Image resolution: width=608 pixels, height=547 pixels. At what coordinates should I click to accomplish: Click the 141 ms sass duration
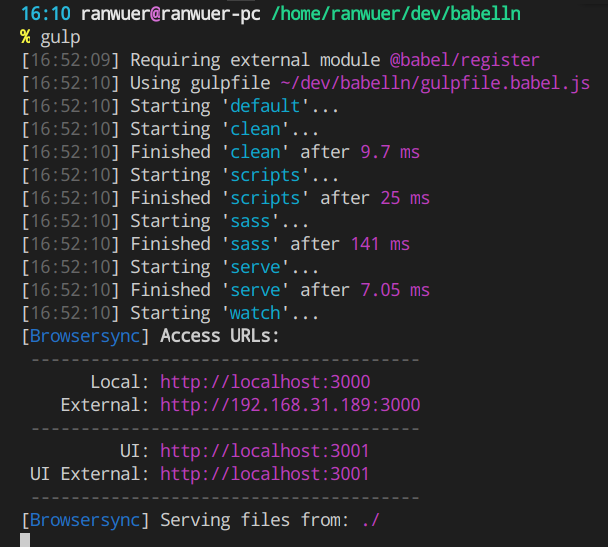pyautogui.click(x=380, y=244)
